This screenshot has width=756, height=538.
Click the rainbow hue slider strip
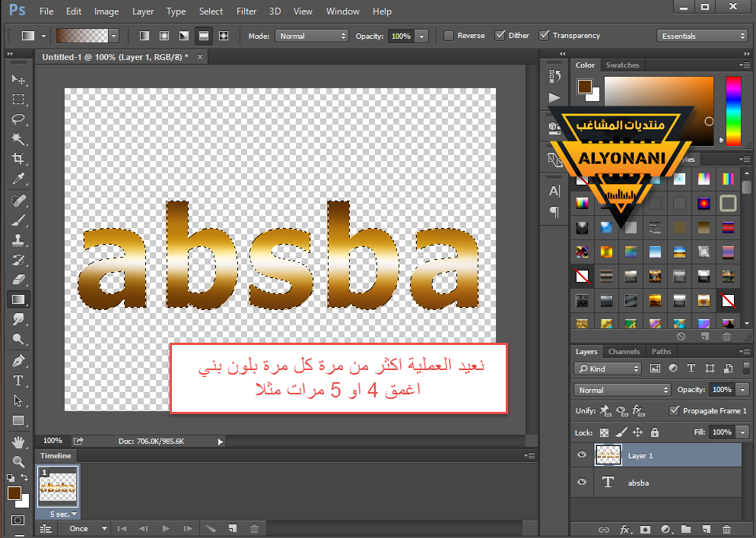coord(733,110)
